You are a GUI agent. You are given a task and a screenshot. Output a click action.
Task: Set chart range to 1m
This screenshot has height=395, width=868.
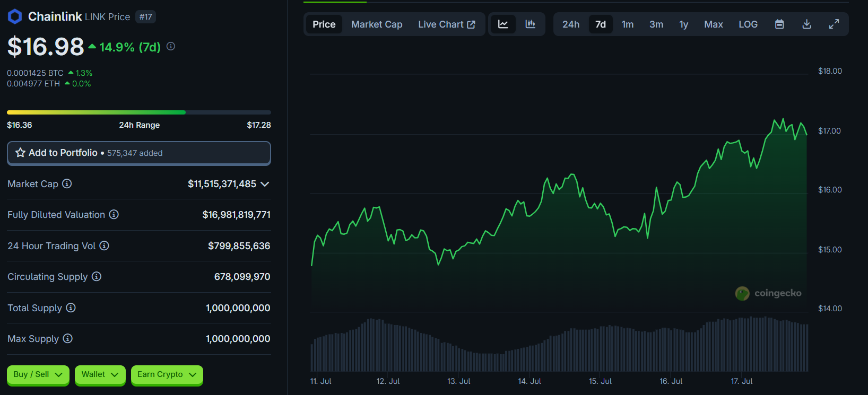tap(628, 24)
